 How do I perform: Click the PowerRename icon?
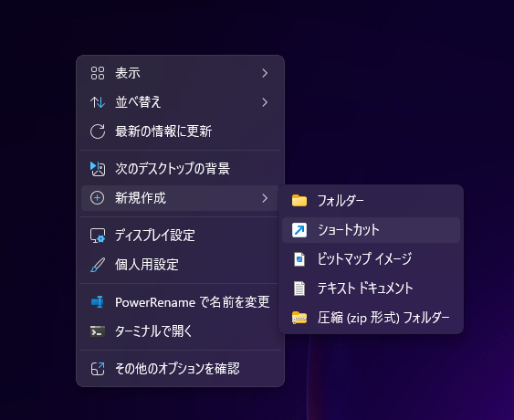pyautogui.click(x=98, y=302)
